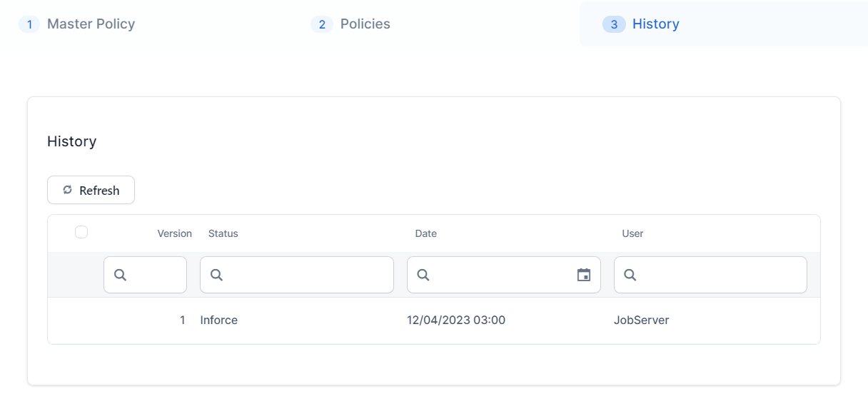Viewport: 868px width, 394px height.
Task: Click the refresh arrows icon
Action: [x=68, y=190]
